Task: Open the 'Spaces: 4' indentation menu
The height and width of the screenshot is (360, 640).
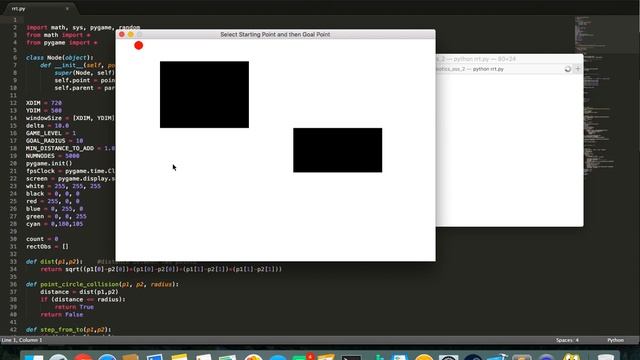Action: [x=567, y=340]
